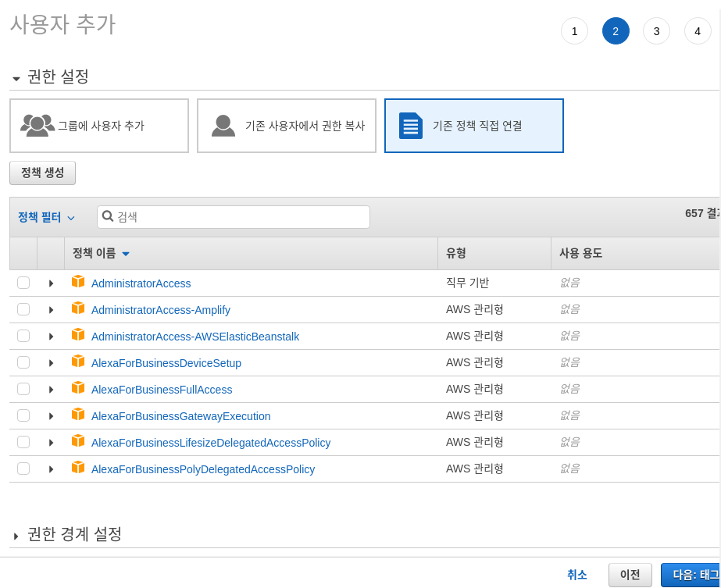This screenshot has width=721, height=588.
Task: Select AdministratorAccess-AWSElasticBeanstalk checkbox
Action: 23,336
